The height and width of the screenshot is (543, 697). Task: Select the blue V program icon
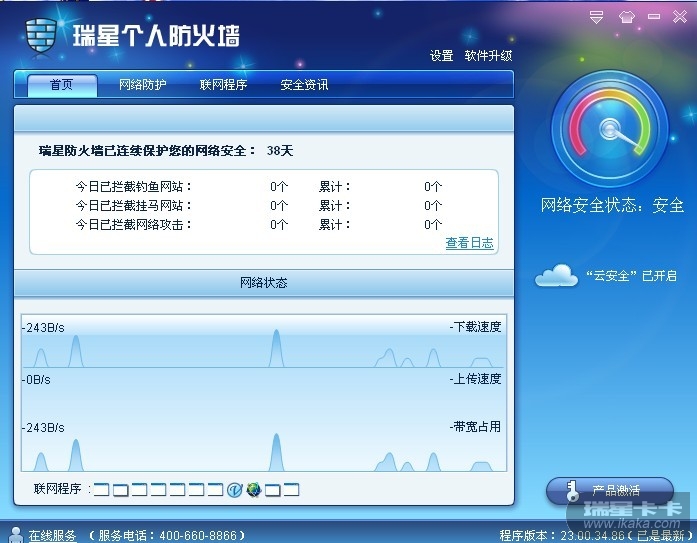(x=234, y=490)
